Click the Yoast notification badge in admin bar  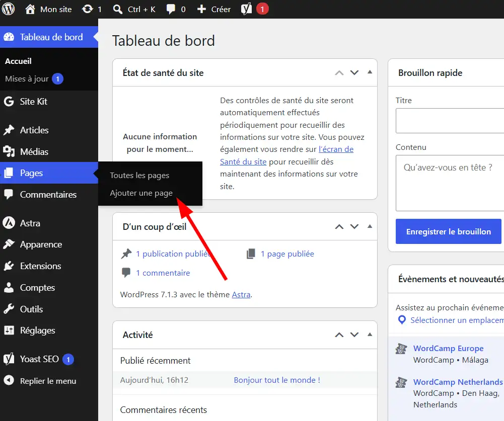point(262,9)
